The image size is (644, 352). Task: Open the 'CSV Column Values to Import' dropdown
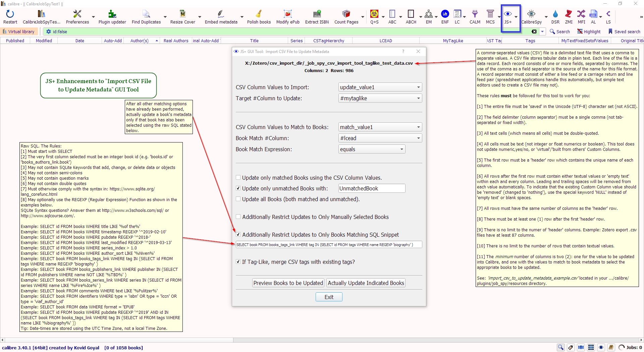point(380,87)
